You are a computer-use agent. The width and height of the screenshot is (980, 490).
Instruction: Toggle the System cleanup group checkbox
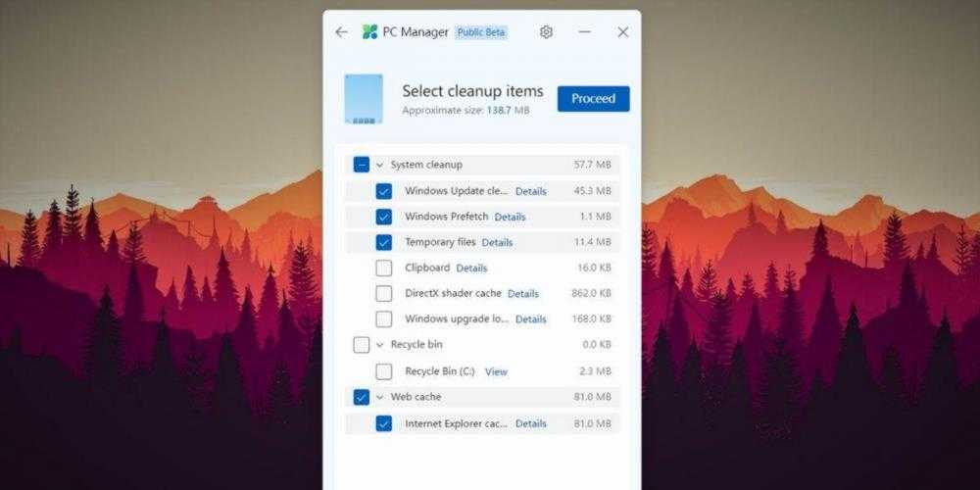pyautogui.click(x=362, y=165)
